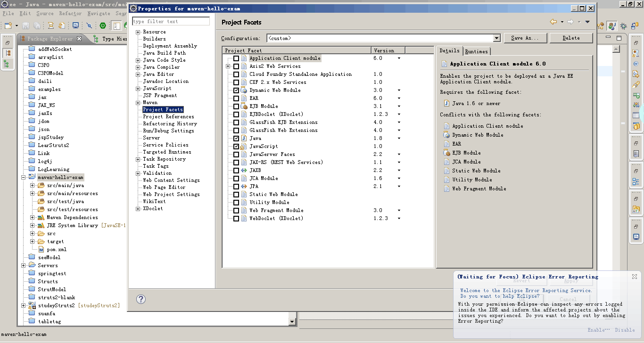Uncheck the Java facet checkbox

236,139
